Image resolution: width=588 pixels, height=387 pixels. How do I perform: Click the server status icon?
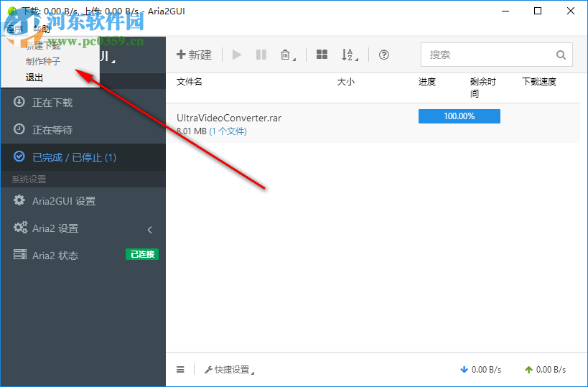[20, 254]
